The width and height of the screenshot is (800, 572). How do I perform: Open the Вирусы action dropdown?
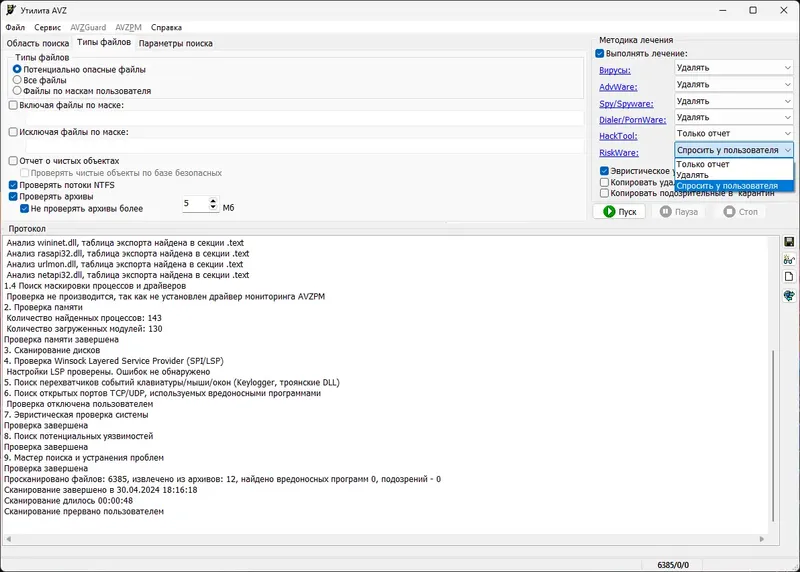[734, 67]
